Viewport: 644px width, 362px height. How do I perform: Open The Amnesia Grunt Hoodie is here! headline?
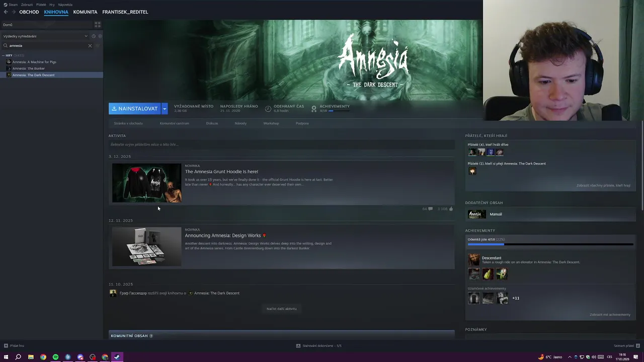click(221, 171)
